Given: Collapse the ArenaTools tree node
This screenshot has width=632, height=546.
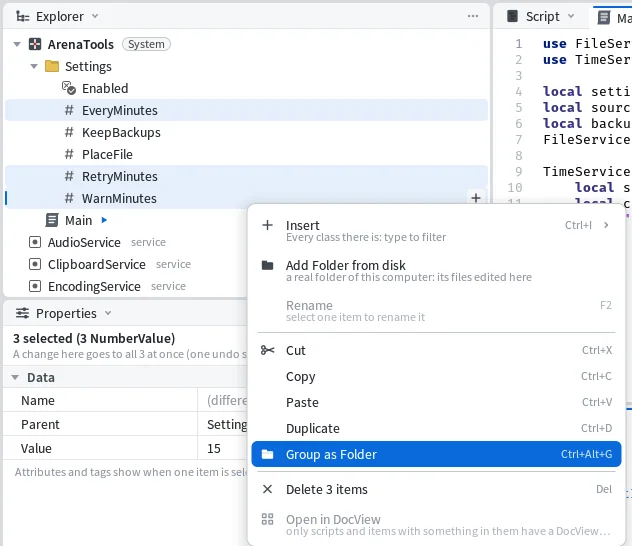Looking at the screenshot, I should tap(17, 44).
